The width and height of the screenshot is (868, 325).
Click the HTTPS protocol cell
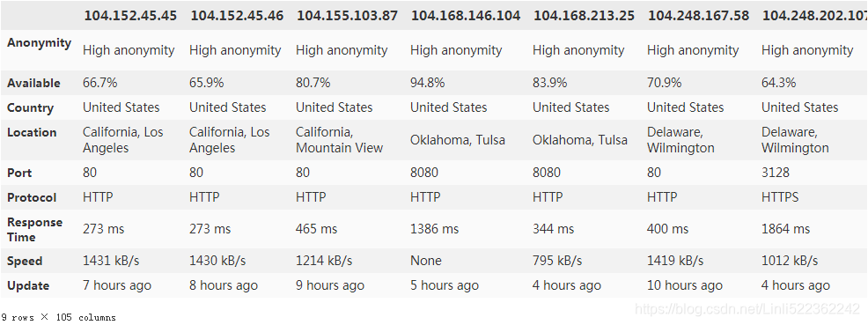780,197
